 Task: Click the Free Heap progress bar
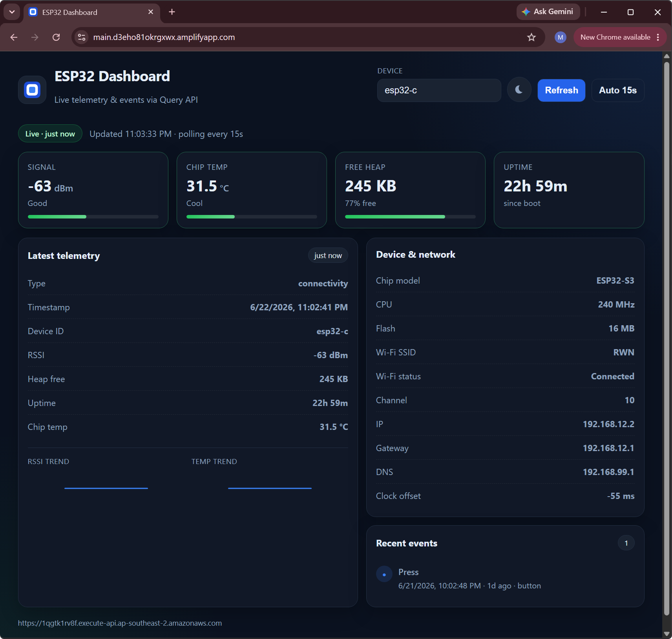tap(410, 217)
